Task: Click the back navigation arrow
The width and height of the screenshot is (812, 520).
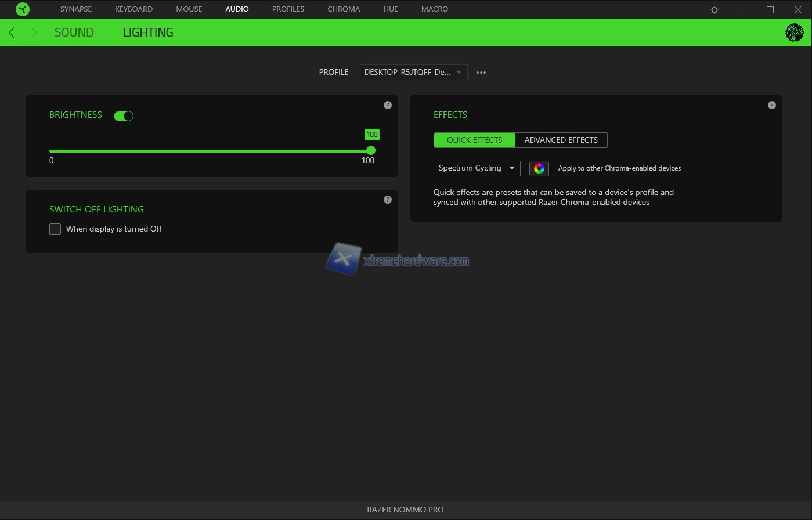Action: coord(12,32)
